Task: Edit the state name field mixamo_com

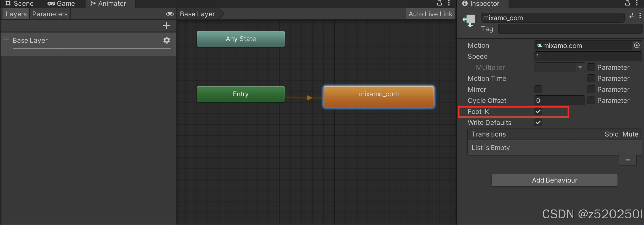Action: (553, 18)
